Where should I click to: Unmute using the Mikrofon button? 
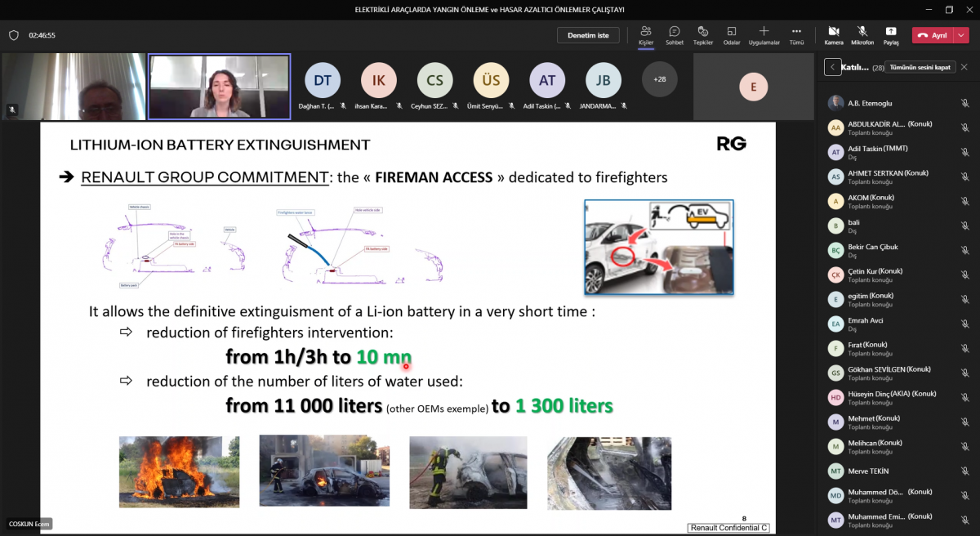point(862,35)
